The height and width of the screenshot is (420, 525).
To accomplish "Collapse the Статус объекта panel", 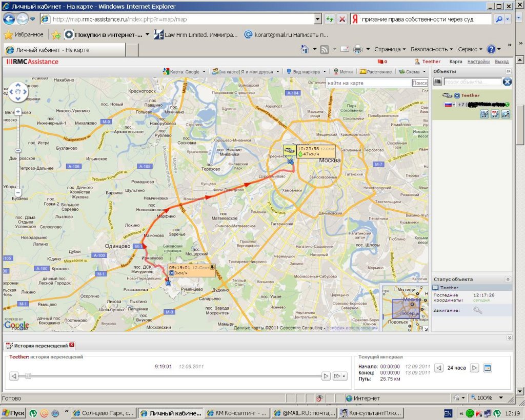I will (508, 279).
